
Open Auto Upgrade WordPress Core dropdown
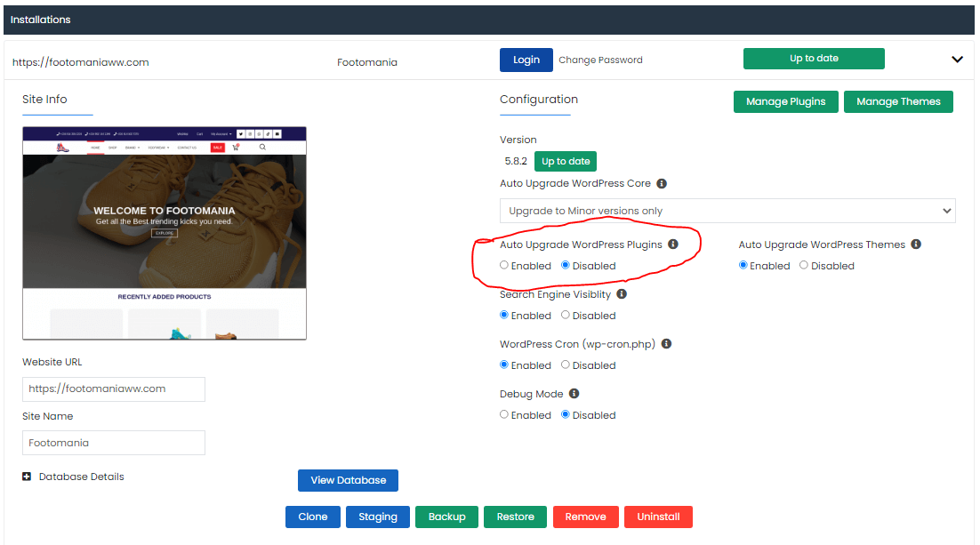[x=727, y=211]
